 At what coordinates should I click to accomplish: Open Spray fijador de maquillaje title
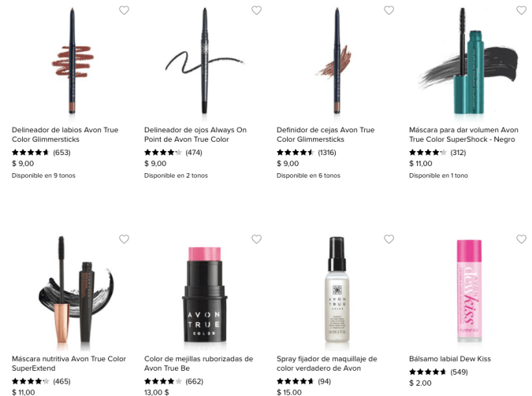[x=327, y=364]
